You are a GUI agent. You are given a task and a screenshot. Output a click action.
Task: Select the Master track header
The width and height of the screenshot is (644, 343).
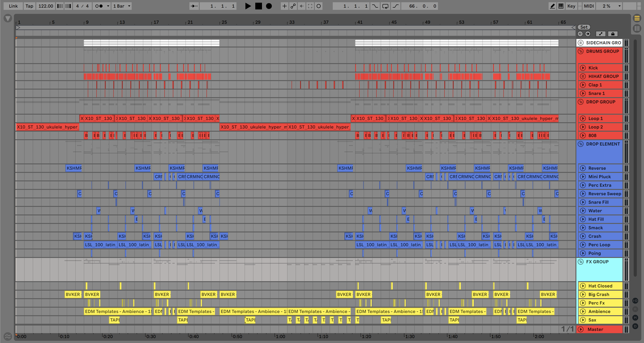click(x=595, y=329)
